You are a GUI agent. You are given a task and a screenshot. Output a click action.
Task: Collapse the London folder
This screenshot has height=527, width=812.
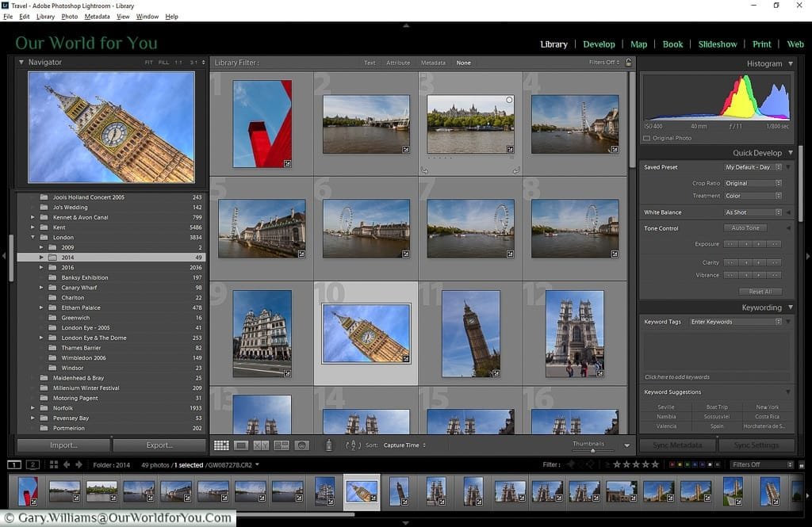33,237
